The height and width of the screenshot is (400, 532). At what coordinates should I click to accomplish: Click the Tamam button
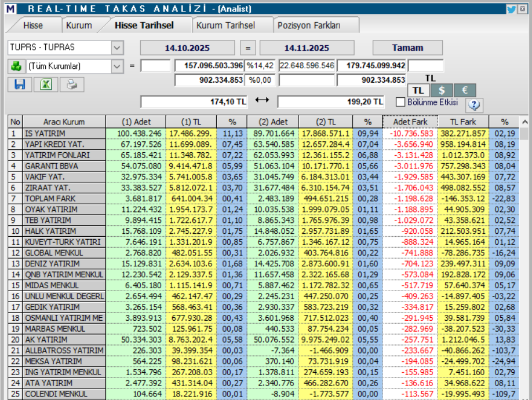coord(407,48)
